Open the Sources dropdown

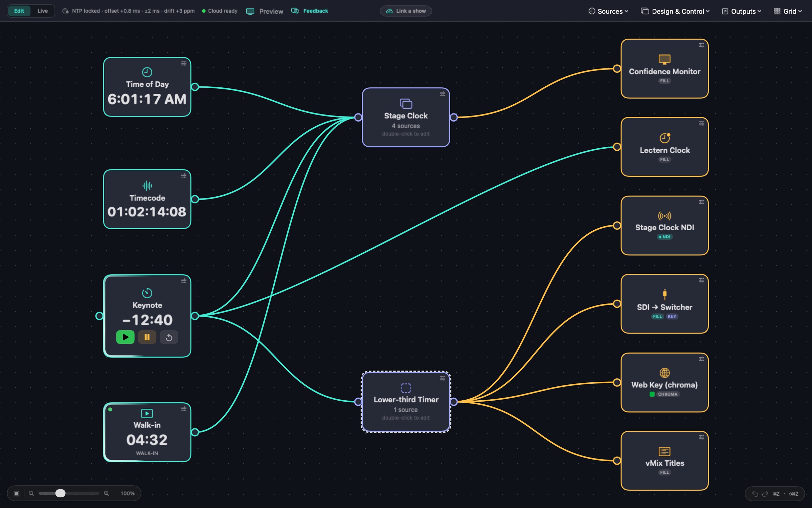(x=608, y=11)
